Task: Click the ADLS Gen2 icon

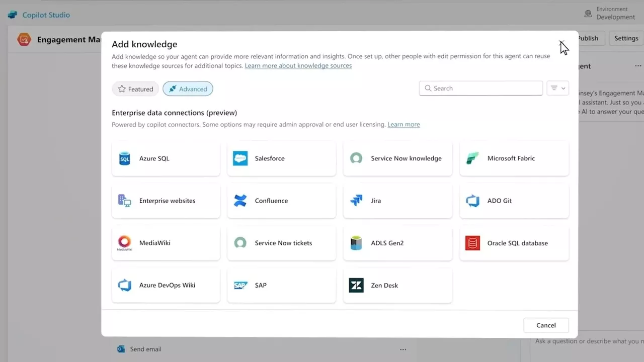Action: tap(356, 243)
